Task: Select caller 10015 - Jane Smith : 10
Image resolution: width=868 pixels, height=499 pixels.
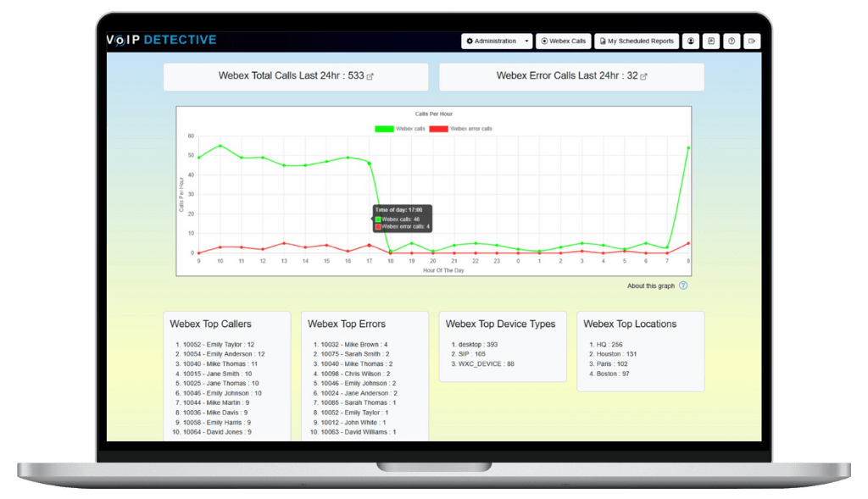Action: click(218, 374)
